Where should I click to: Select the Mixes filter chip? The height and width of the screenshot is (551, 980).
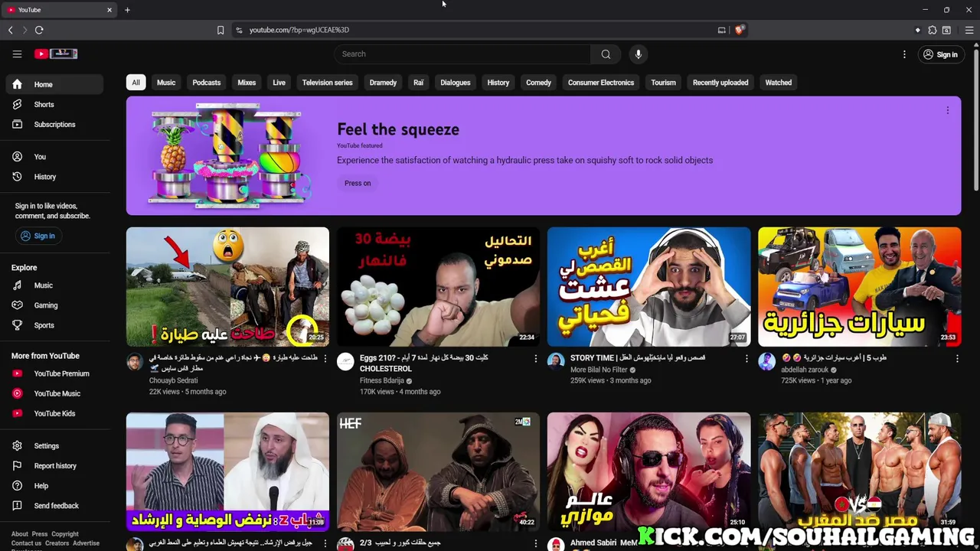coord(247,83)
